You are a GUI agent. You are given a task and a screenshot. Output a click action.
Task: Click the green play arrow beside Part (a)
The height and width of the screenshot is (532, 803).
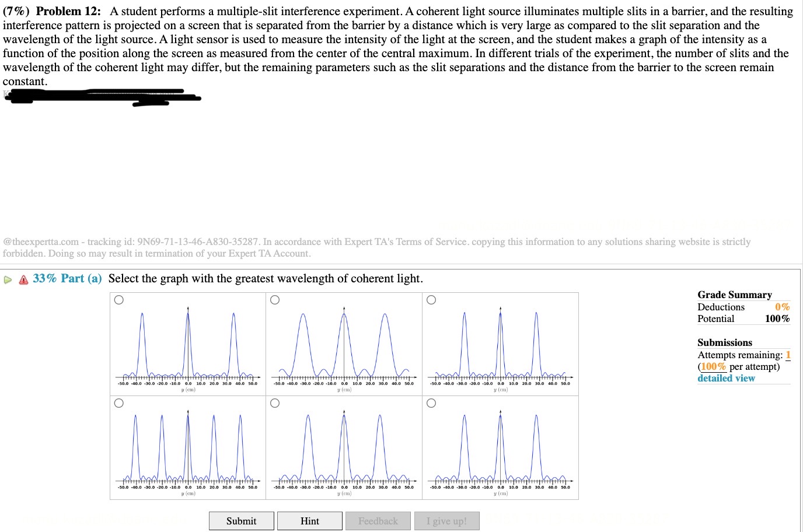[8, 279]
